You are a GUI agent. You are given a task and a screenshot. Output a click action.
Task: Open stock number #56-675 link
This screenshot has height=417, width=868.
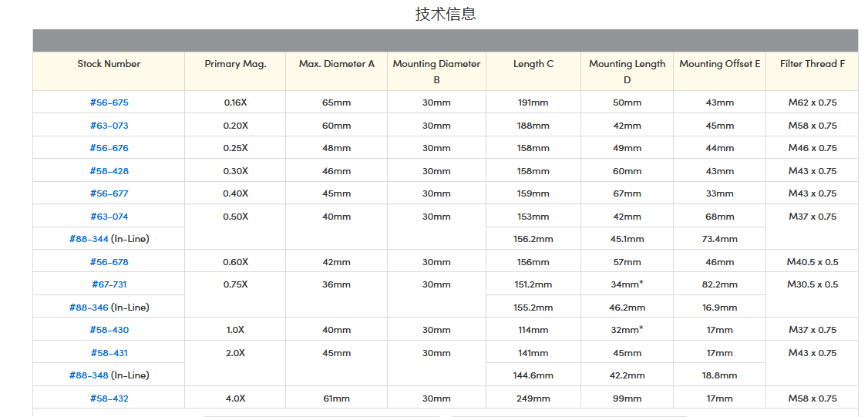pyautogui.click(x=109, y=103)
